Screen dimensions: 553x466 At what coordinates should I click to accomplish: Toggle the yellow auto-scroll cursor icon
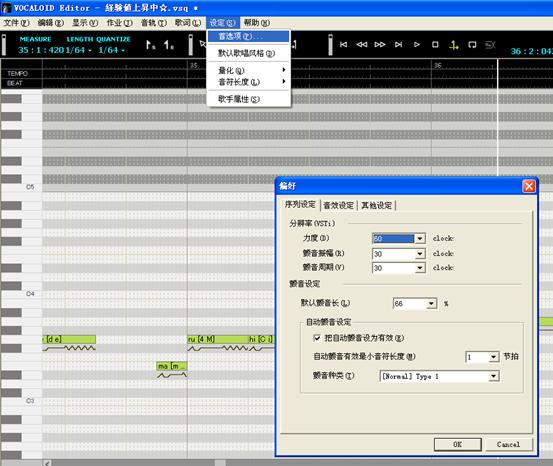point(454,45)
